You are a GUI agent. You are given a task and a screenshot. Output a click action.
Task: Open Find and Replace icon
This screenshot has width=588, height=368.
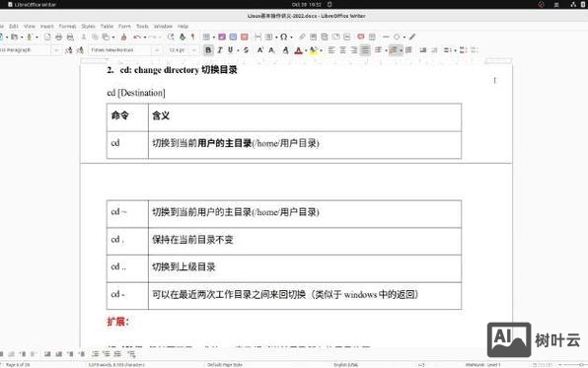171,37
